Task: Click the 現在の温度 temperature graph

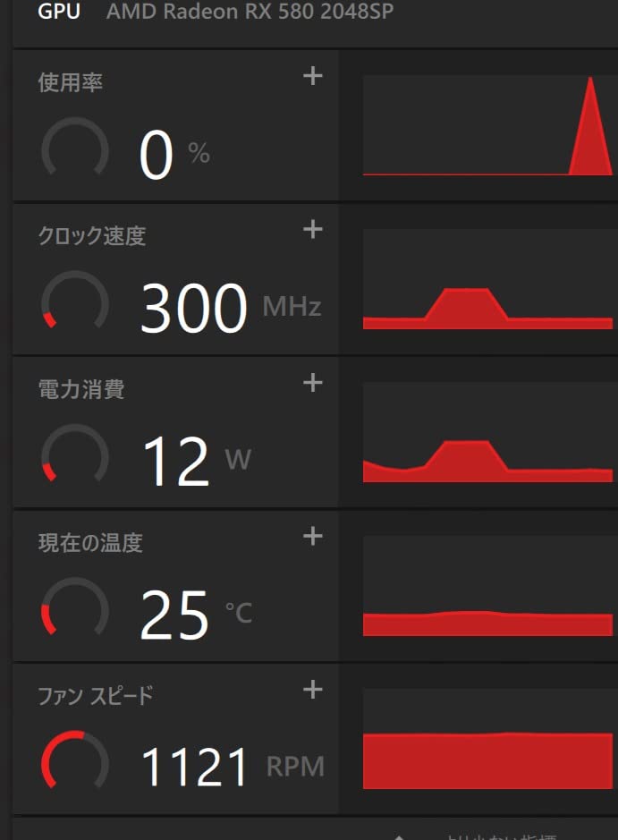Action: [487, 586]
